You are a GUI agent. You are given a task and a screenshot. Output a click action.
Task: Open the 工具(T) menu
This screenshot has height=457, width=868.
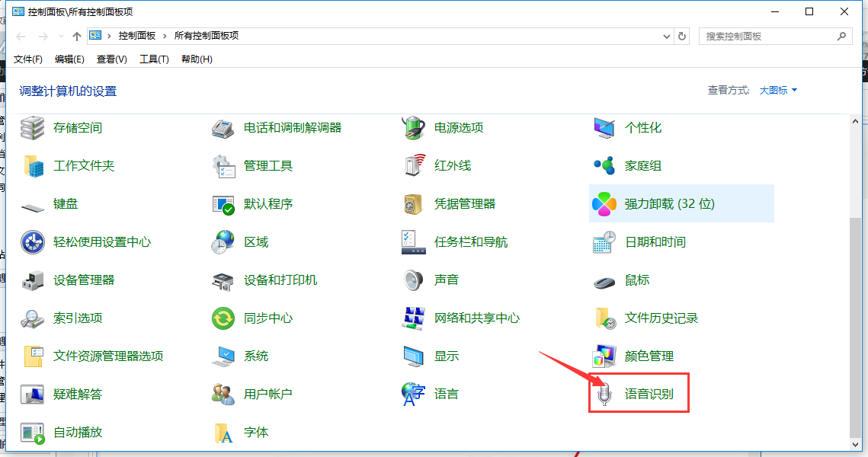coord(154,59)
